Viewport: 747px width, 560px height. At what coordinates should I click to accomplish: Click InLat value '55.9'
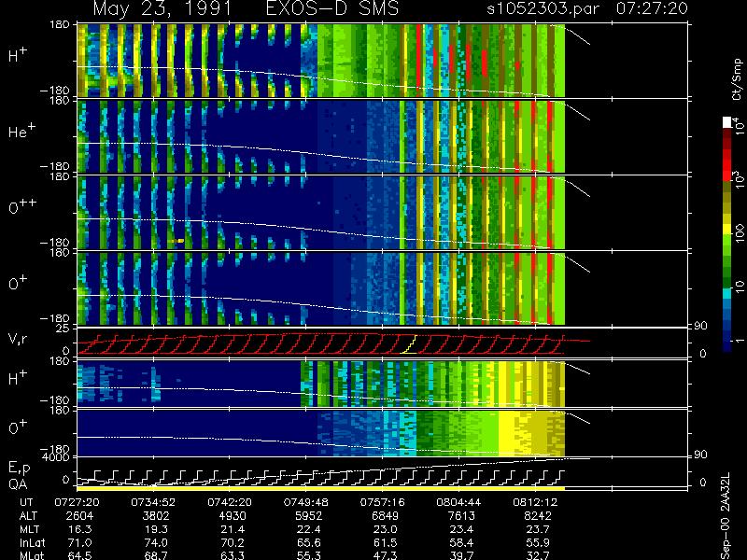pyautogui.click(x=538, y=542)
